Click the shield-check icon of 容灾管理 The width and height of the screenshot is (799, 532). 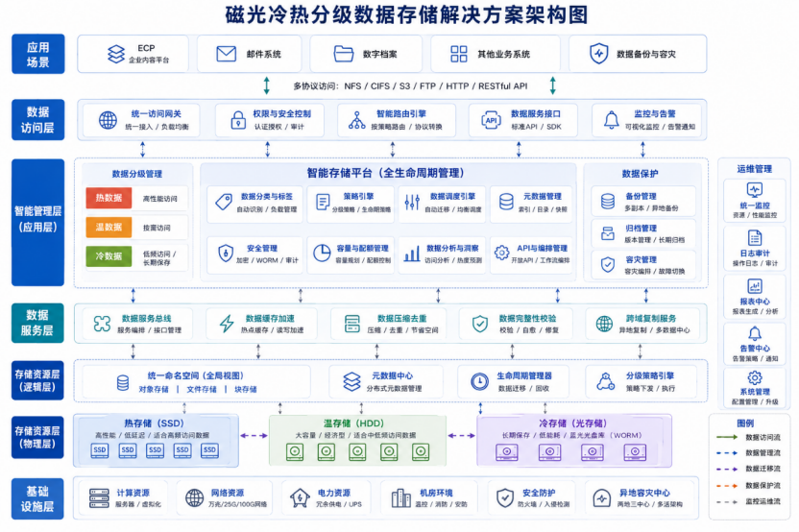tap(607, 264)
